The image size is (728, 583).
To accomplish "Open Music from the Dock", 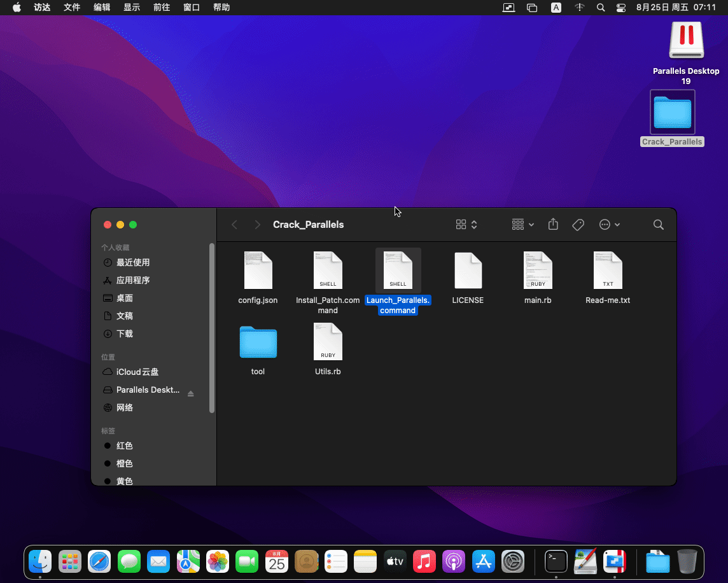I will (424, 561).
